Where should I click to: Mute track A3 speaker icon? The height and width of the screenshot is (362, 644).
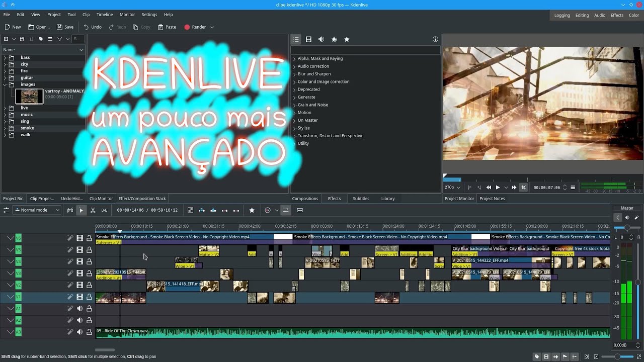(x=79, y=332)
